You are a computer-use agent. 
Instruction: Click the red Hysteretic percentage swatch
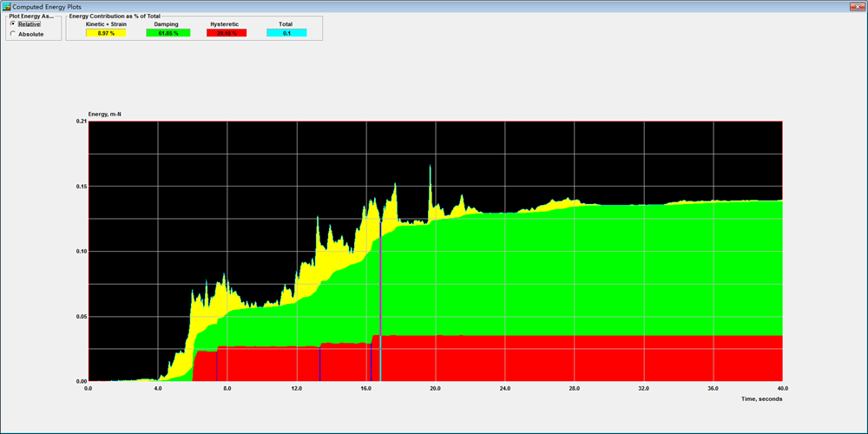click(x=227, y=33)
